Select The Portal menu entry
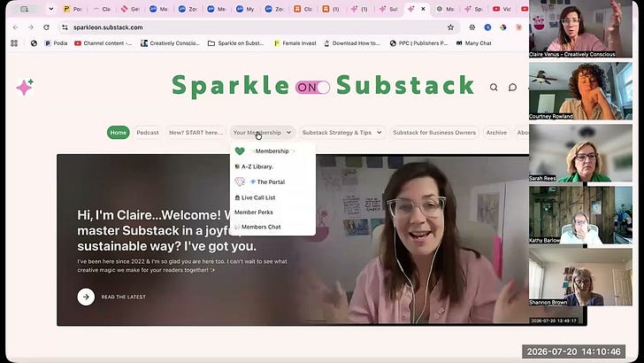644x363 pixels. (272, 181)
